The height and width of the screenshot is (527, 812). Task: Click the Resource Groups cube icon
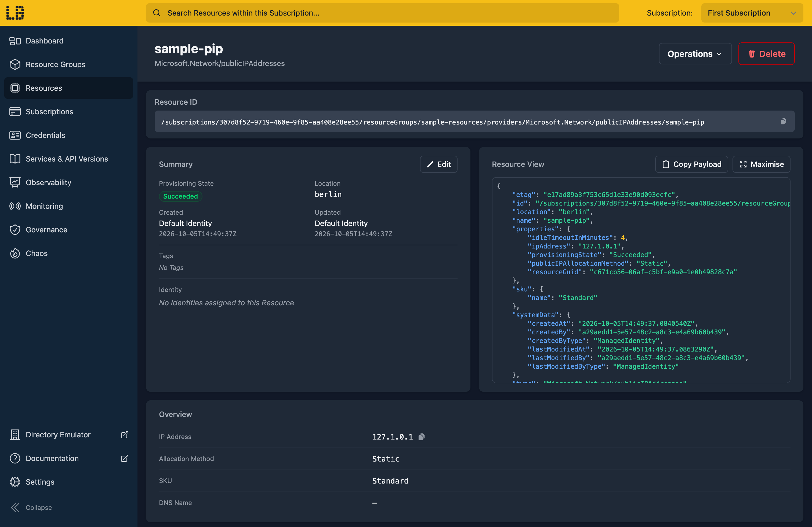15,64
